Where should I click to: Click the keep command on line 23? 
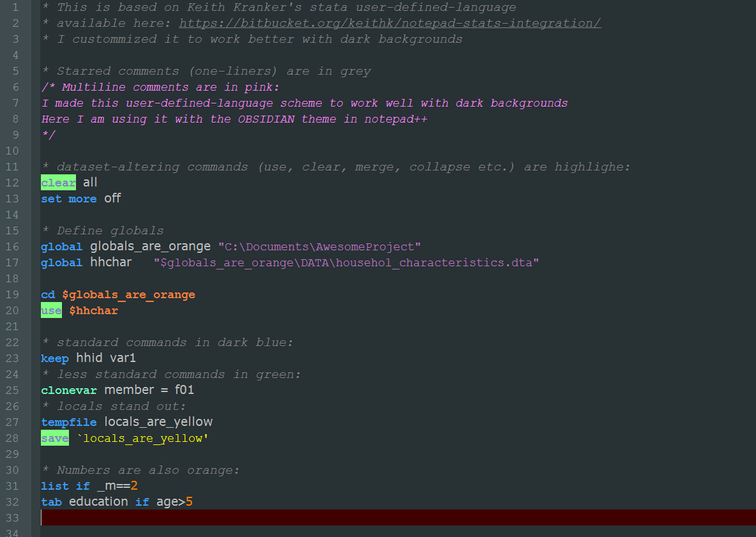[54, 358]
